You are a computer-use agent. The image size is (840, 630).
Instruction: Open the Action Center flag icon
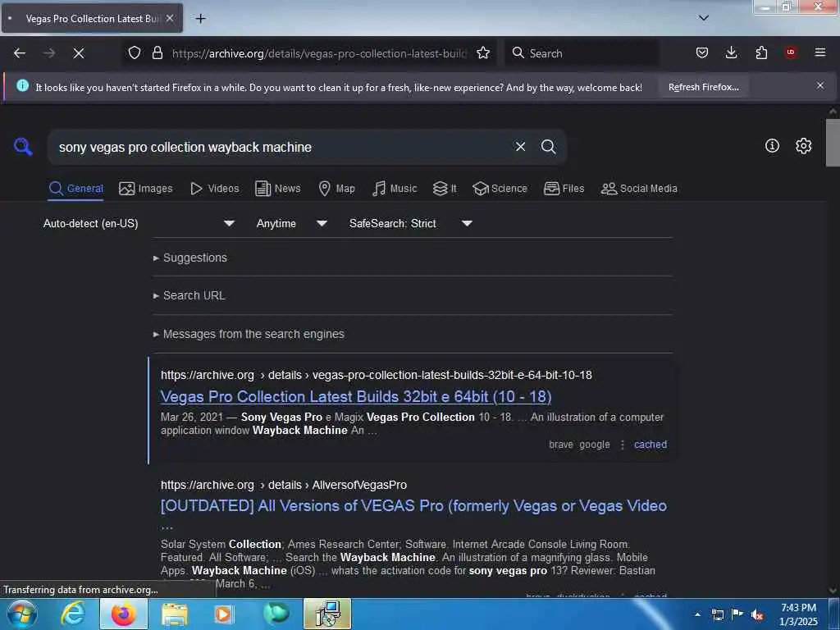point(737,614)
